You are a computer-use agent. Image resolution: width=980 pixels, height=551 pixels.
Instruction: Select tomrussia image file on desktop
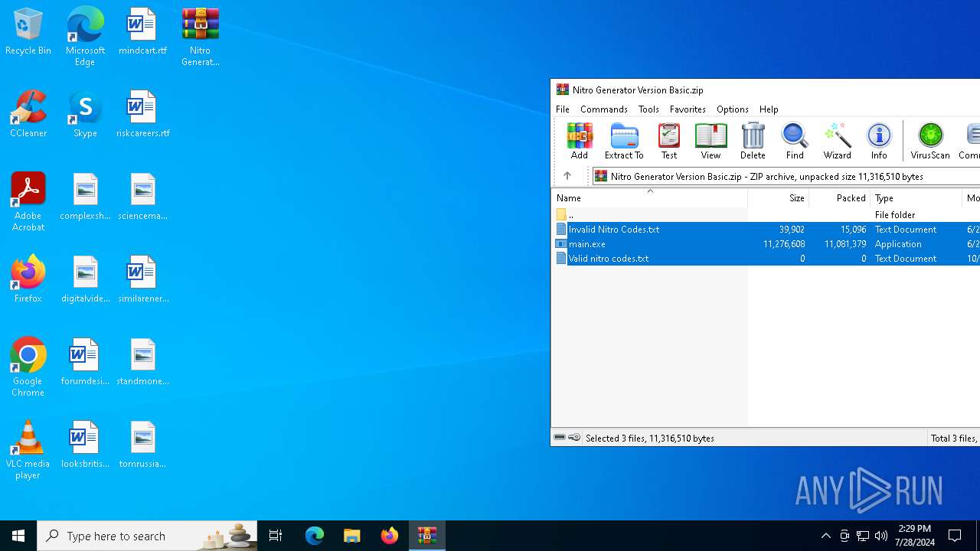tap(142, 445)
